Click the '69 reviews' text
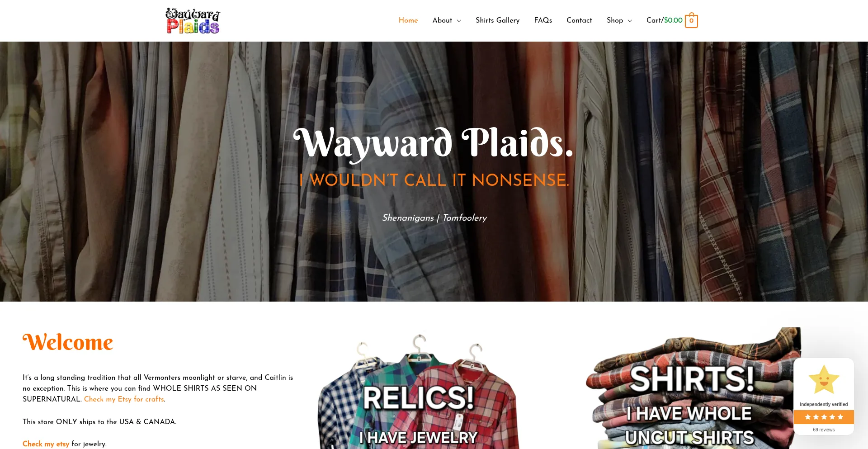868x449 pixels. [x=824, y=430]
